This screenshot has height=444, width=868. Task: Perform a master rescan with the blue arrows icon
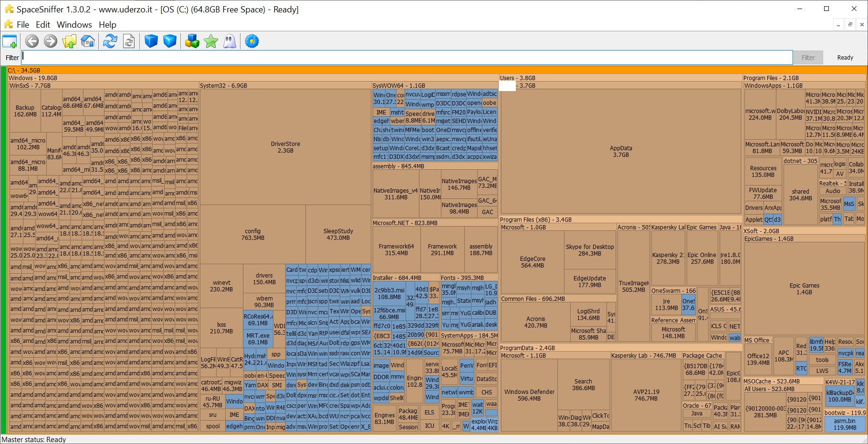(110, 41)
